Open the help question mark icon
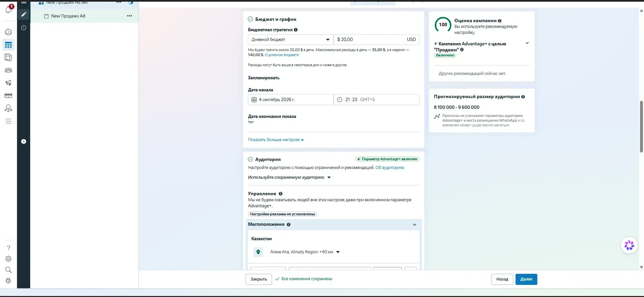This screenshot has height=297, width=644. [8, 248]
